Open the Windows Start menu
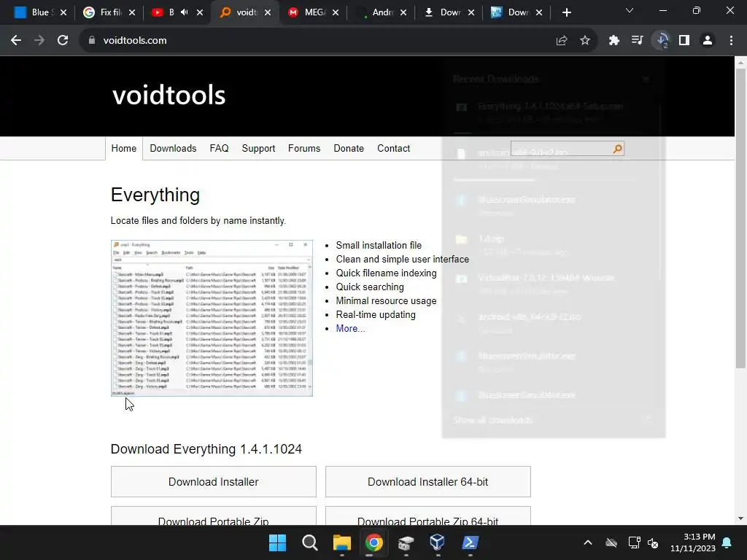This screenshot has width=747, height=560. click(277, 542)
